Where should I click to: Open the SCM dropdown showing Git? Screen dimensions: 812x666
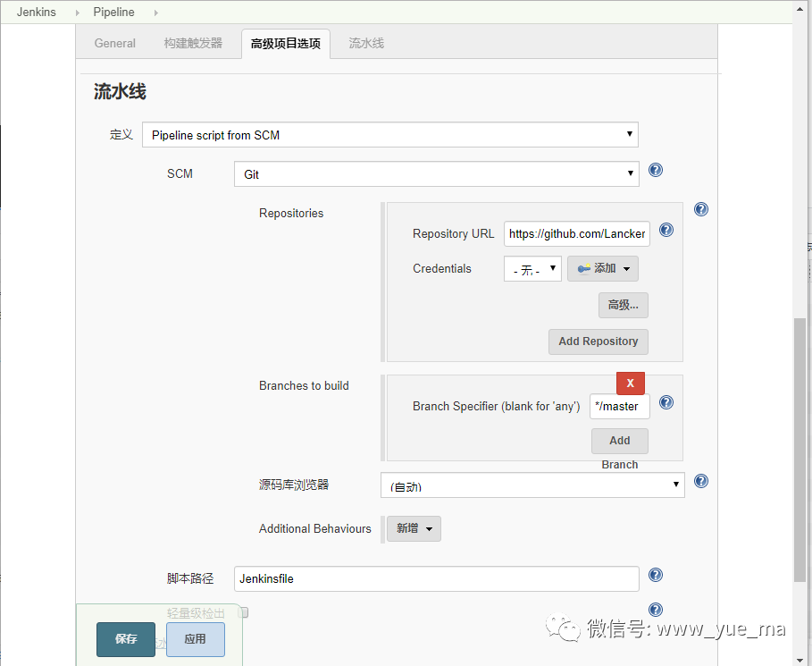(436, 173)
